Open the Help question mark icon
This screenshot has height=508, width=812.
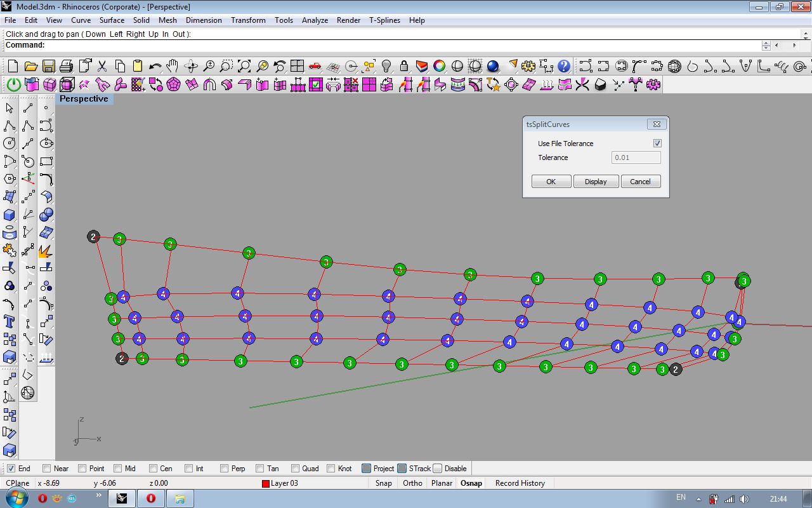tap(564, 66)
